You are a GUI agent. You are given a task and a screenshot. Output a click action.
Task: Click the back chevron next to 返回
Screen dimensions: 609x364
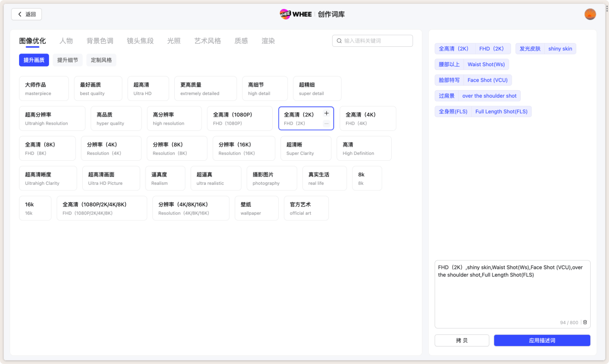(x=20, y=14)
